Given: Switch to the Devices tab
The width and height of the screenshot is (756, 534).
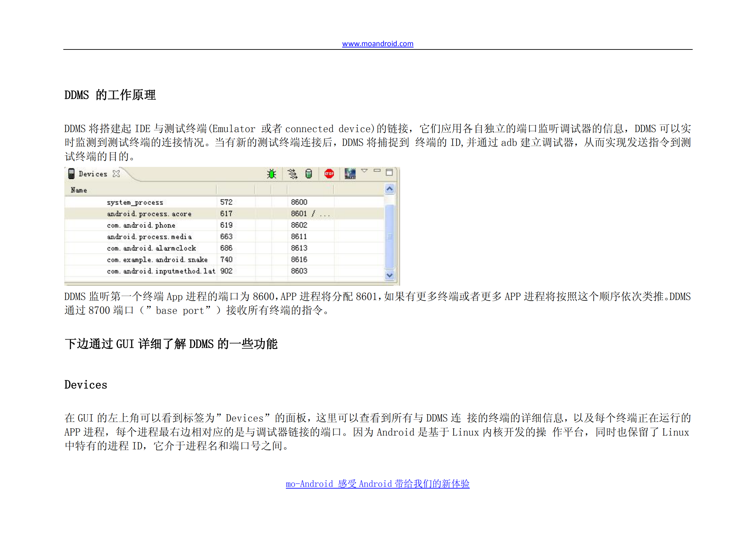Looking at the screenshot, I should (93, 174).
